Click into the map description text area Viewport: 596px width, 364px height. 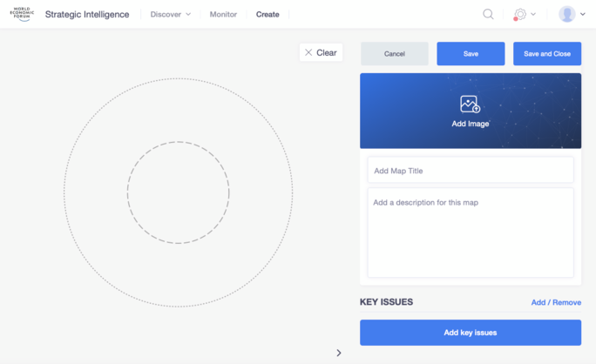coord(471,233)
